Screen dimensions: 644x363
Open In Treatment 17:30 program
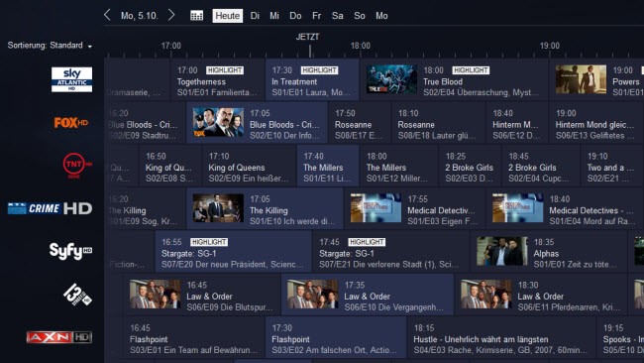click(x=312, y=80)
